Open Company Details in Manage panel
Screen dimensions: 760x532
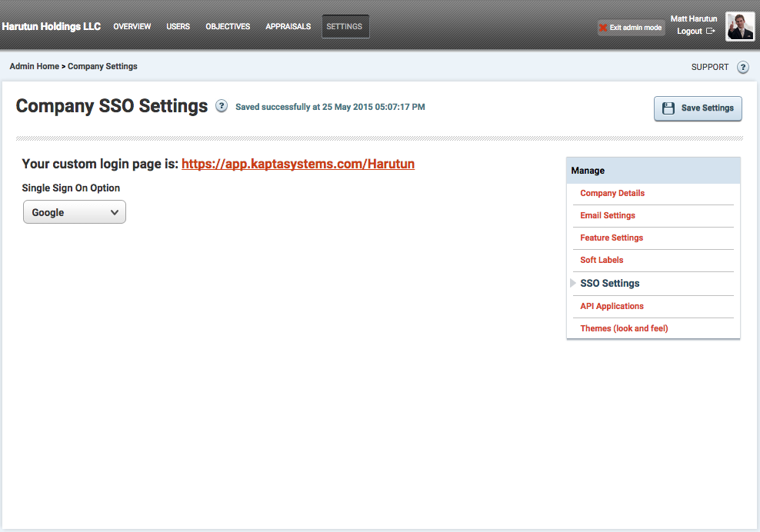pyautogui.click(x=612, y=193)
